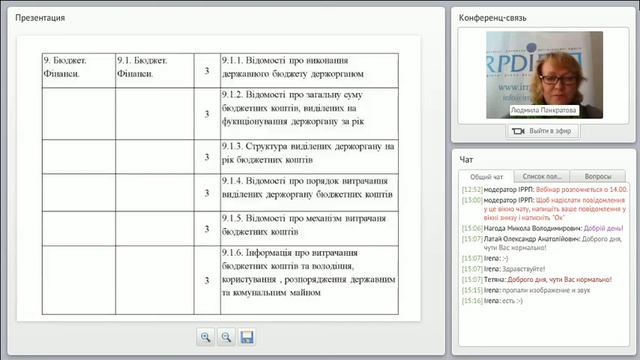640x360 pixels.
Task: Click Нагода Микола Володимирович's 'Добрий день!' message
Action: pyautogui.click(x=542, y=229)
